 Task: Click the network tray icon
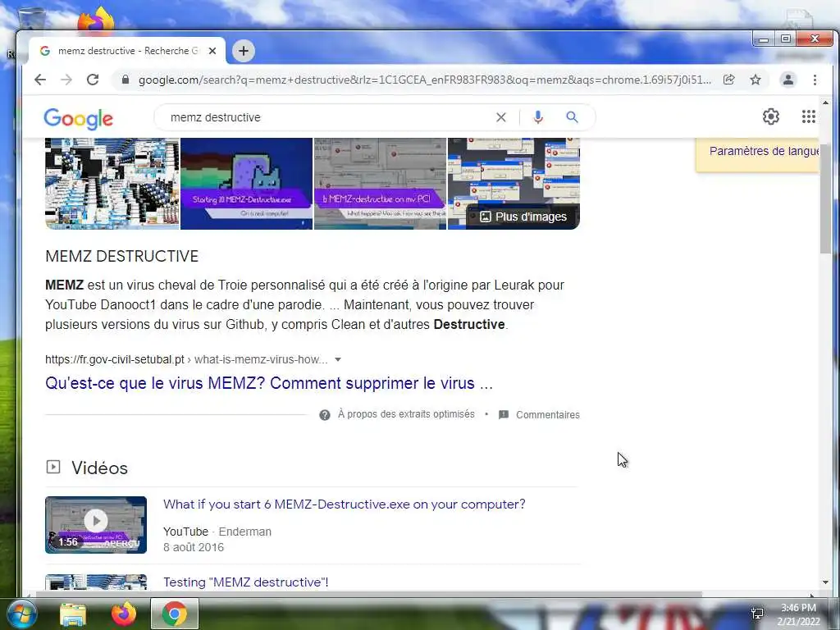[x=757, y=614]
